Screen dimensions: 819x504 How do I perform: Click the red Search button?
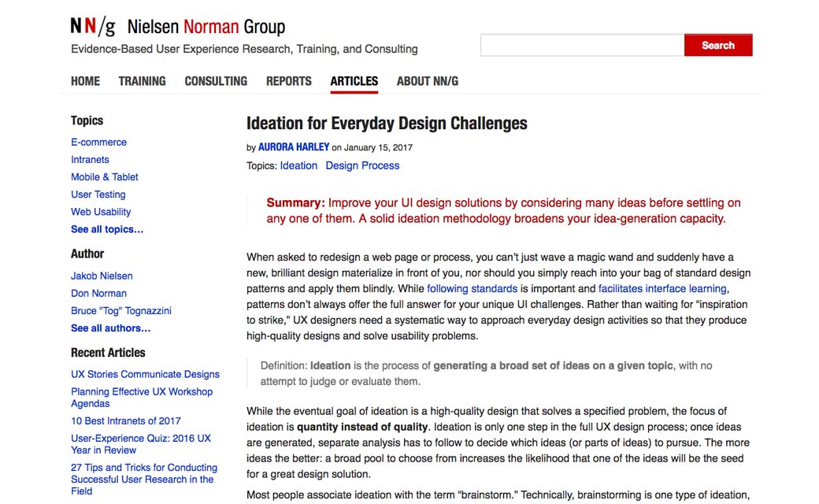pos(717,46)
